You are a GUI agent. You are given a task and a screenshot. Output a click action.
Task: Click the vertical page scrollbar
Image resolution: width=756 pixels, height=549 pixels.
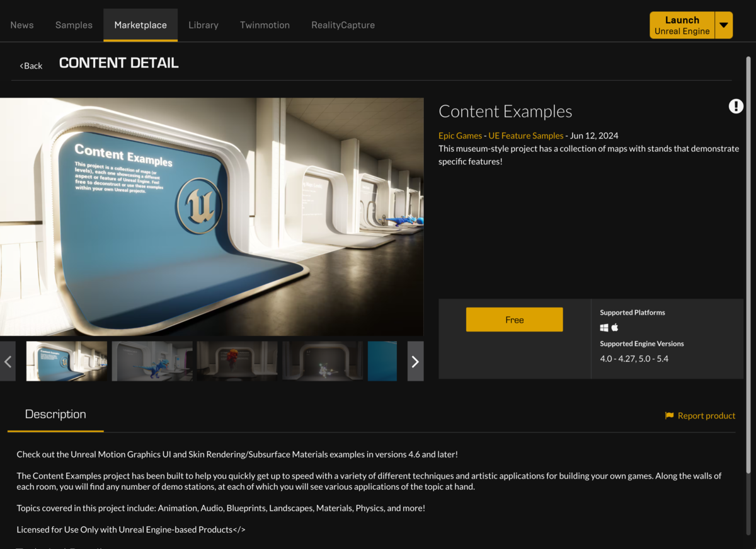pos(748,265)
